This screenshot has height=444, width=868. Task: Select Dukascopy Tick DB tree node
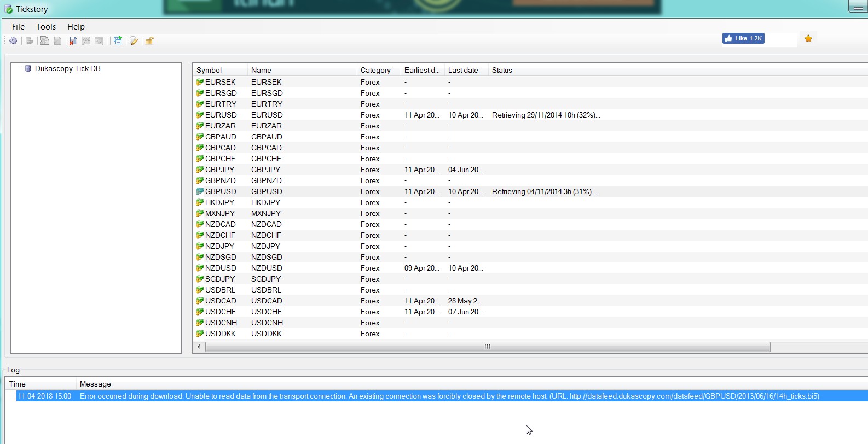point(68,68)
